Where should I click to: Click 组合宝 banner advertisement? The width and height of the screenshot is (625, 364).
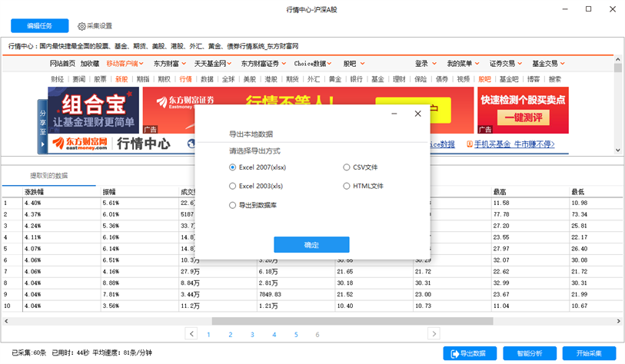tap(93, 111)
